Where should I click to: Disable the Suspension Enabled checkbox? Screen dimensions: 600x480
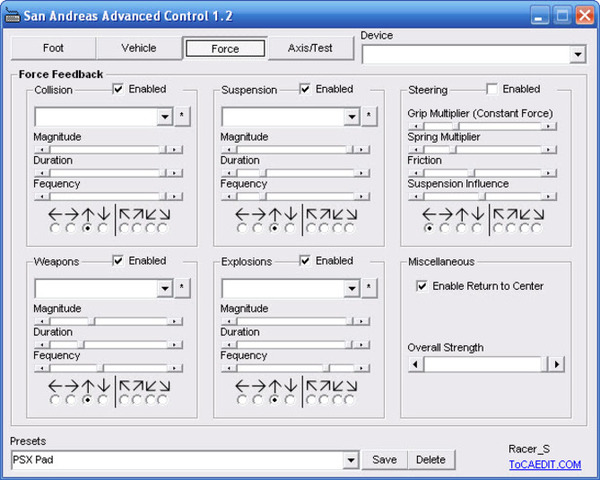[305, 89]
